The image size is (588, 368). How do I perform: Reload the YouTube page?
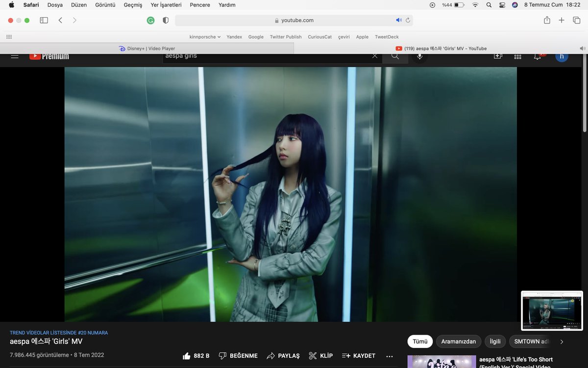[x=408, y=20]
